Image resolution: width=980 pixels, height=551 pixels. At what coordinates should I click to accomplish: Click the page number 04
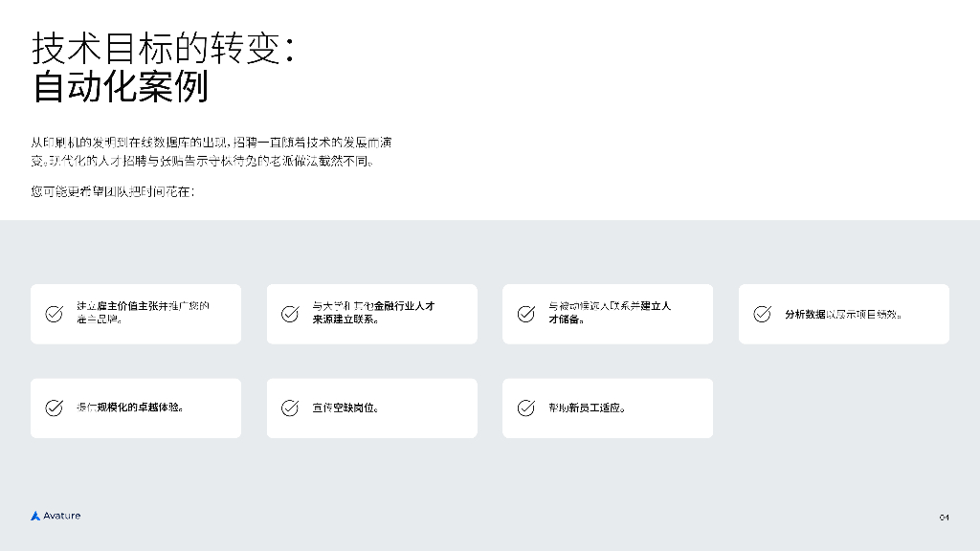point(944,518)
